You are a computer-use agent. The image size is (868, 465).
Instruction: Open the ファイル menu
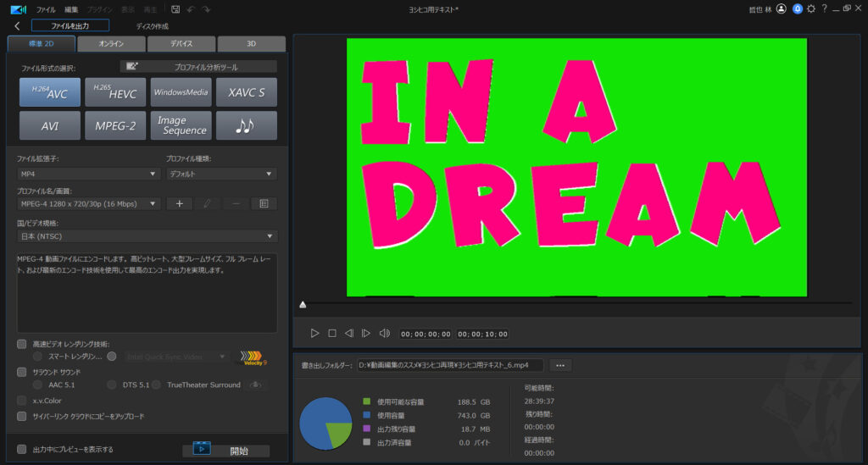coord(46,9)
